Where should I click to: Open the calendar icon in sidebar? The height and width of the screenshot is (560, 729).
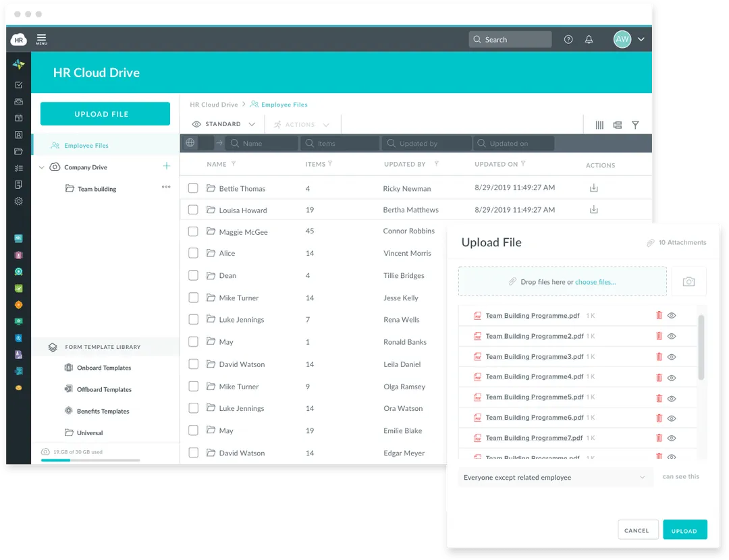coord(19,118)
